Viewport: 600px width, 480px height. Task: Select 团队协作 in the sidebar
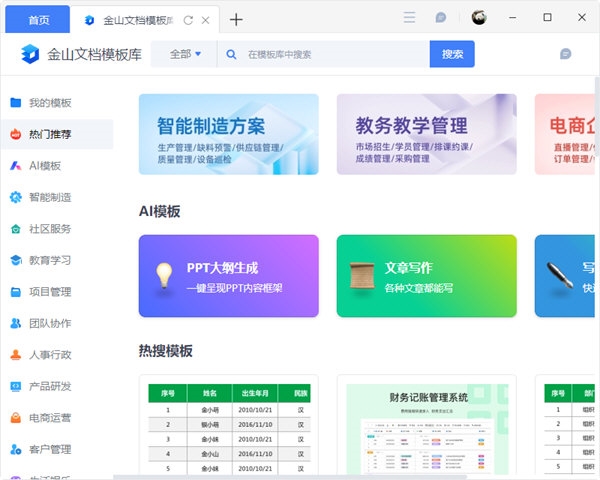click(x=57, y=323)
